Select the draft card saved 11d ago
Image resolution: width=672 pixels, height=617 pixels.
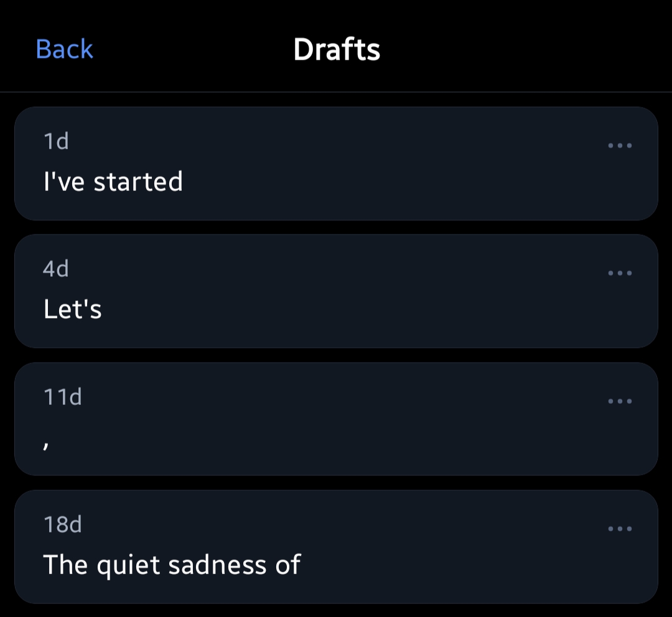click(336, 419)
